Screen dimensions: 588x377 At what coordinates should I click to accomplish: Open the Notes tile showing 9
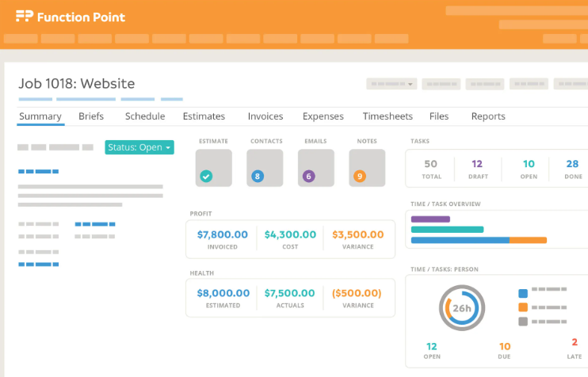pos(367,168)
